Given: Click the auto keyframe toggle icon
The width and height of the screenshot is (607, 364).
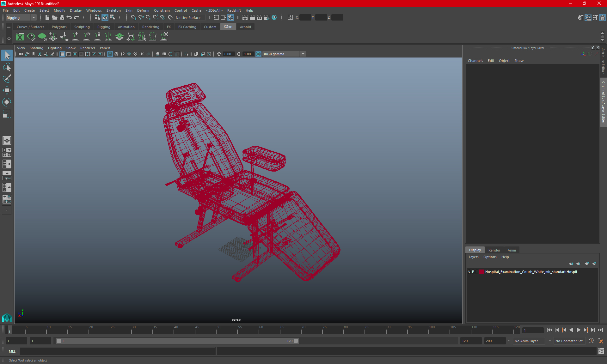Looking at the screenshot, I should (x=591, y=341).
